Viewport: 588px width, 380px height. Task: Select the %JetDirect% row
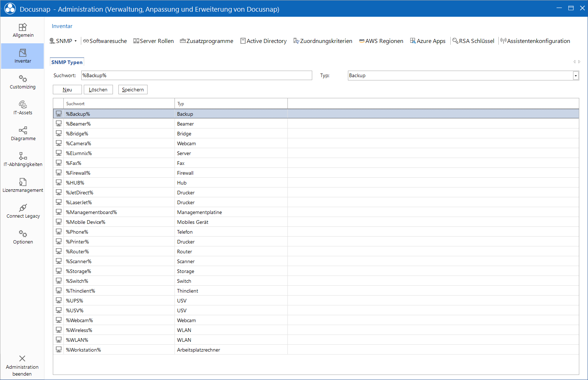click(316, 193)
